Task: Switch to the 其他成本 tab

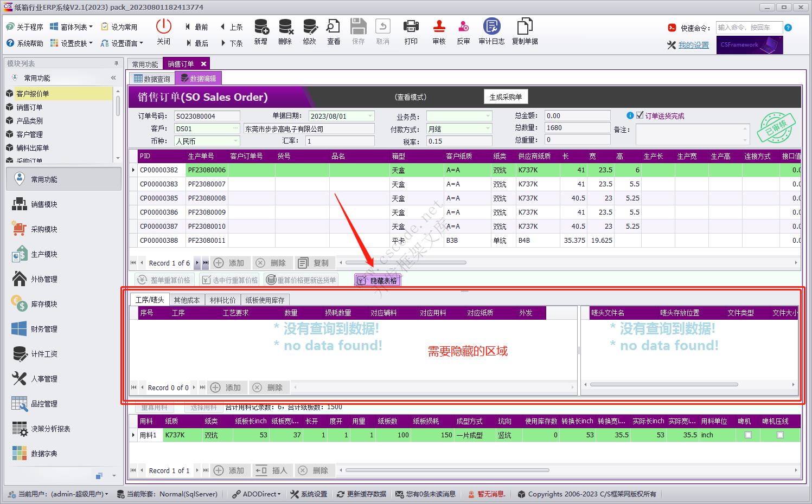Action: click(x=187, y=300)
